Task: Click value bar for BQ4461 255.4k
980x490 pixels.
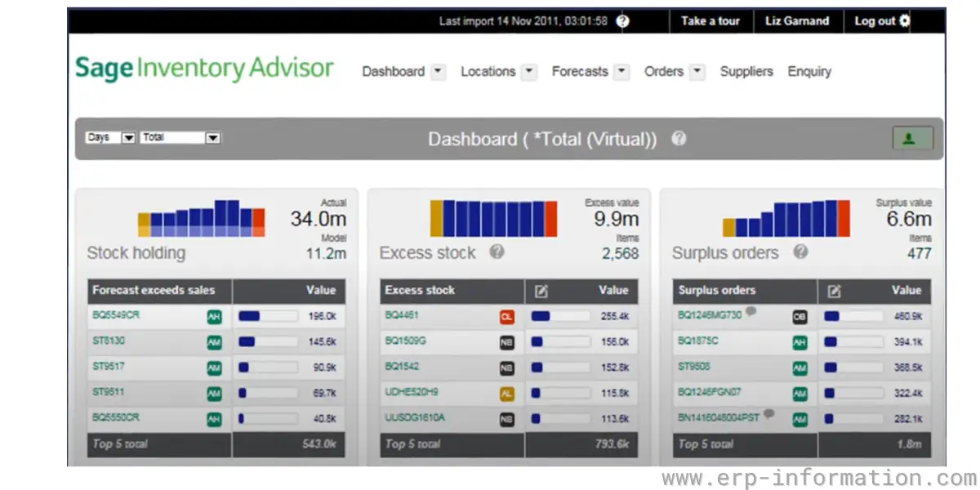Action: pos(560,317)
